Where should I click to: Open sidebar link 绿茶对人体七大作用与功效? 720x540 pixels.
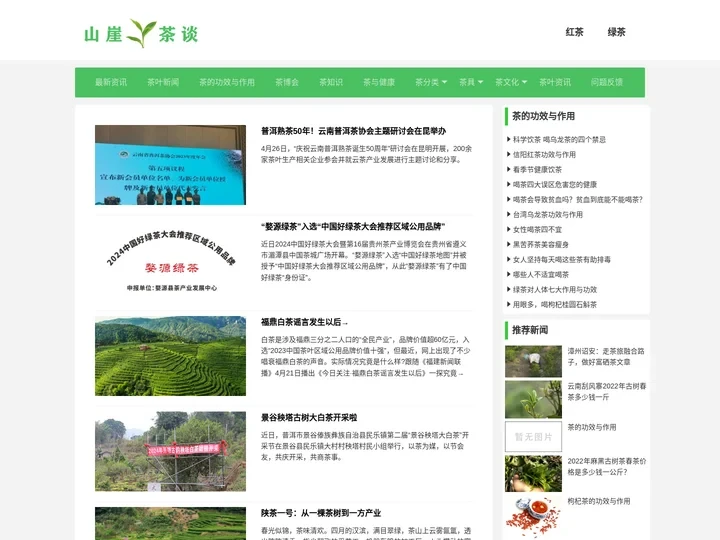(555, 289)
